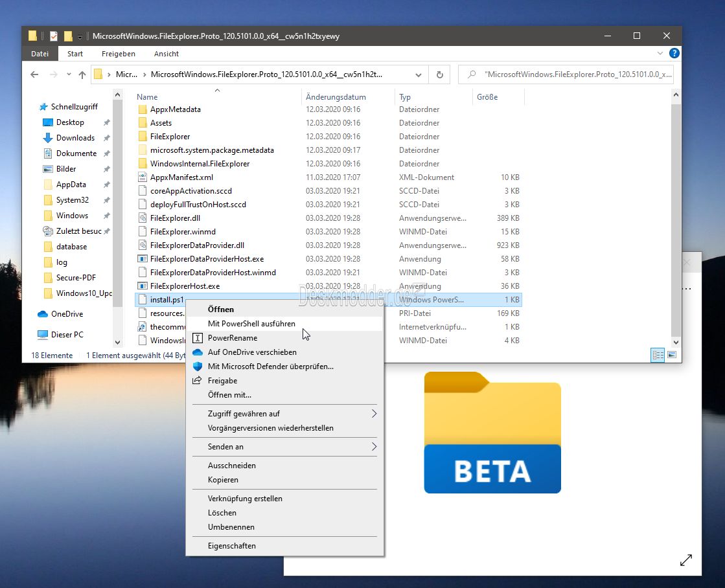Click the breadcrumb chevron after Micr...

[144, 74]
